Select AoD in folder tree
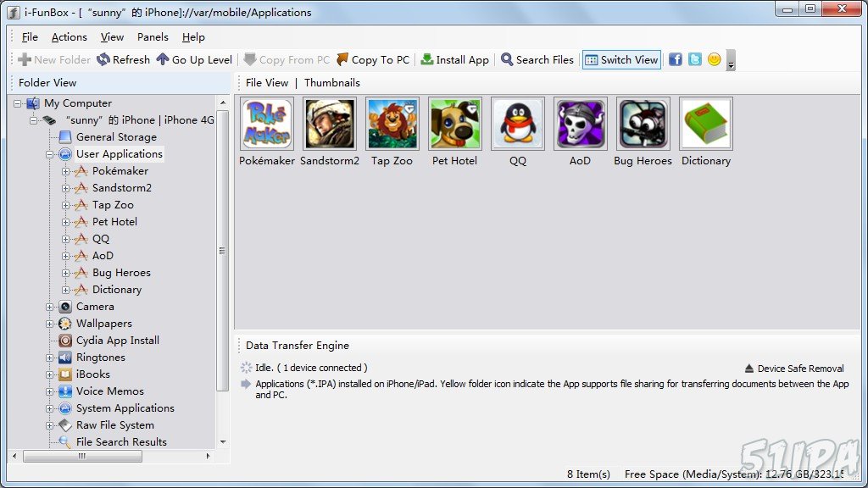Screen dimensions: 868x488 [x=103, y=256]
